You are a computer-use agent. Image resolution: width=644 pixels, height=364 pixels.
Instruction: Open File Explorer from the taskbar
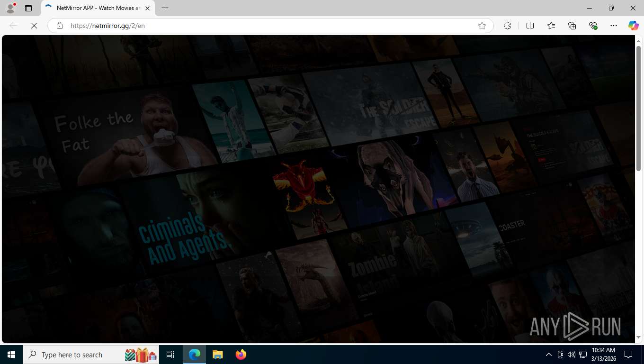point(217,355)
